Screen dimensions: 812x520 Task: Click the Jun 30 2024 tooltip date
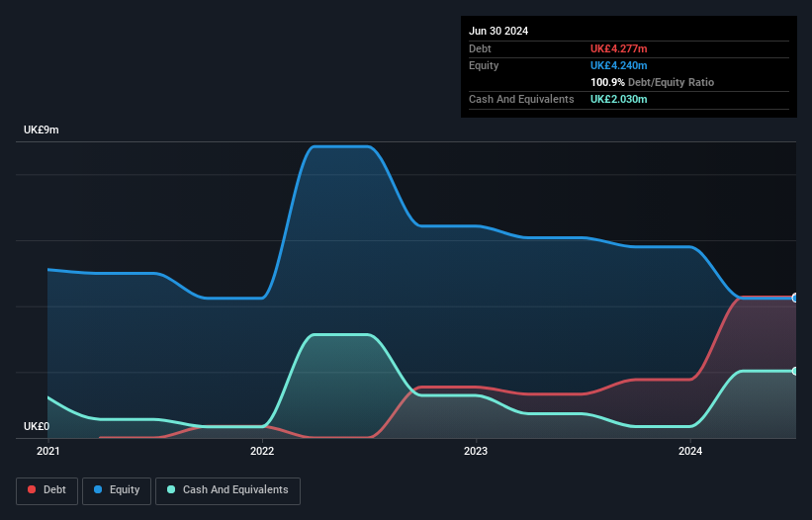(x=498, y=31)
